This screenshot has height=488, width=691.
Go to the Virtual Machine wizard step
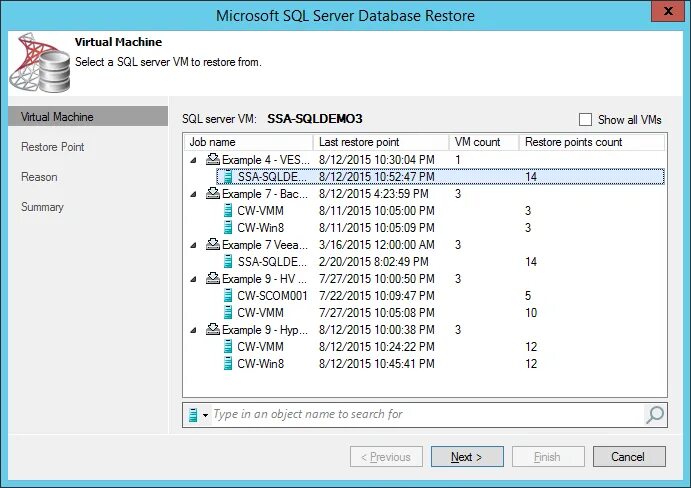point(88,117)
